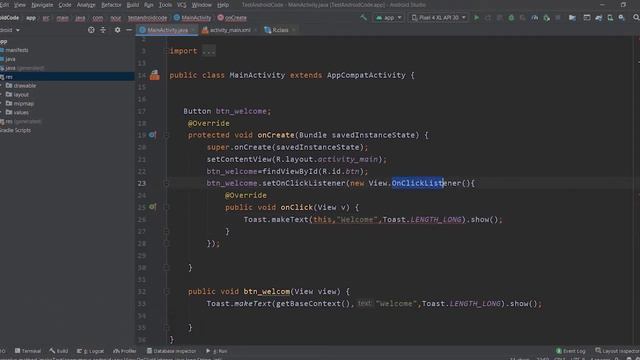Open the Help menu

pyautogui.click(x=223, y=5)
